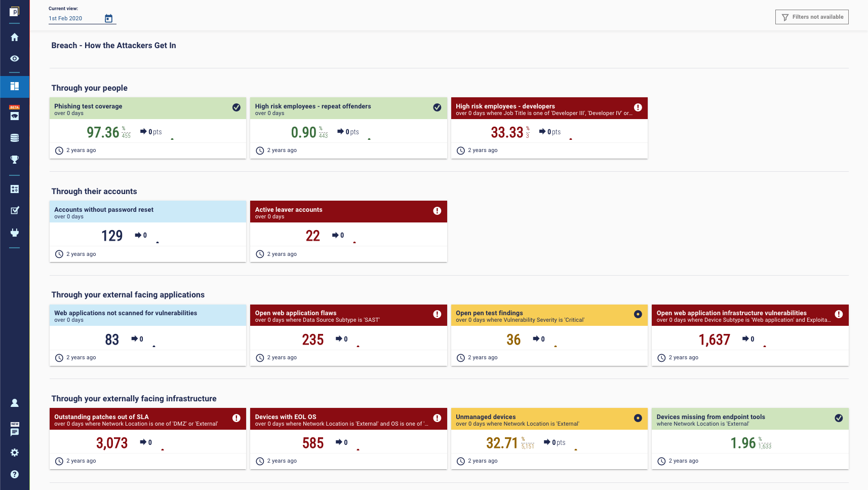The height and width of the screenshot is (490, 868).
Task: Open the data sources database icon
Action: pyautogui.click(x=15, y=137)
